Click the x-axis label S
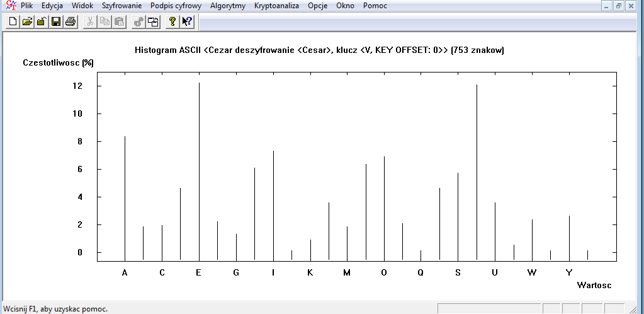Screen dimensions: 644x314 tap(458, 272)
